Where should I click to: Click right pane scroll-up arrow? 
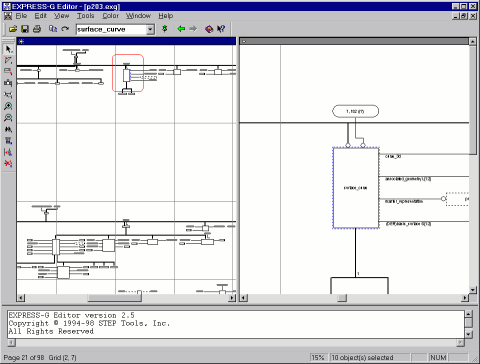(473, 41)
